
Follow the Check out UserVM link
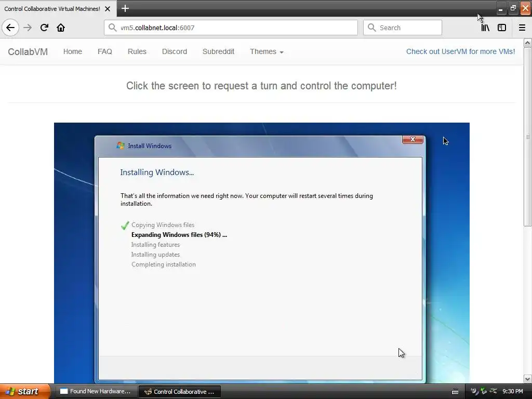460,51
